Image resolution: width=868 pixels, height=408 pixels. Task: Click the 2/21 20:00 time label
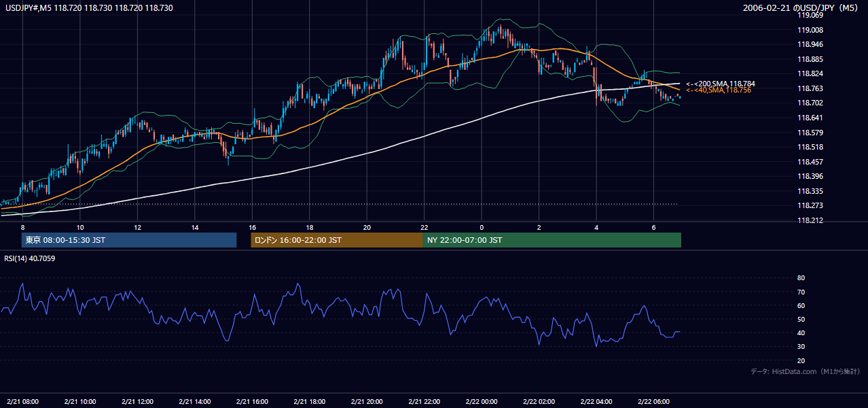pyautogui.click(x=367, y=401)
